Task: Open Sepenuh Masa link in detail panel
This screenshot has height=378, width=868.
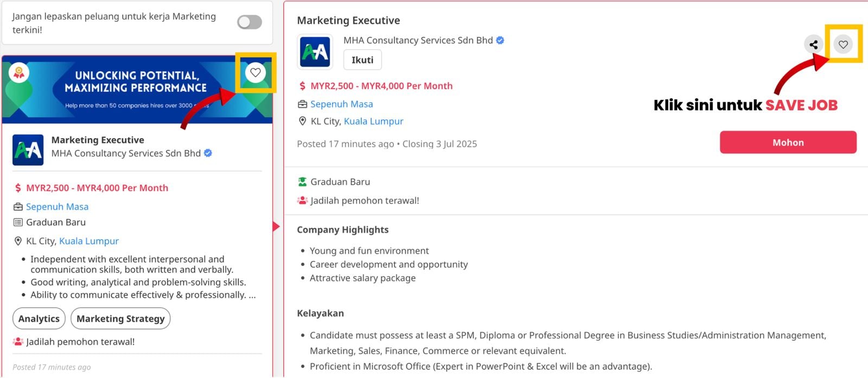Action: (x=341, y=104)
